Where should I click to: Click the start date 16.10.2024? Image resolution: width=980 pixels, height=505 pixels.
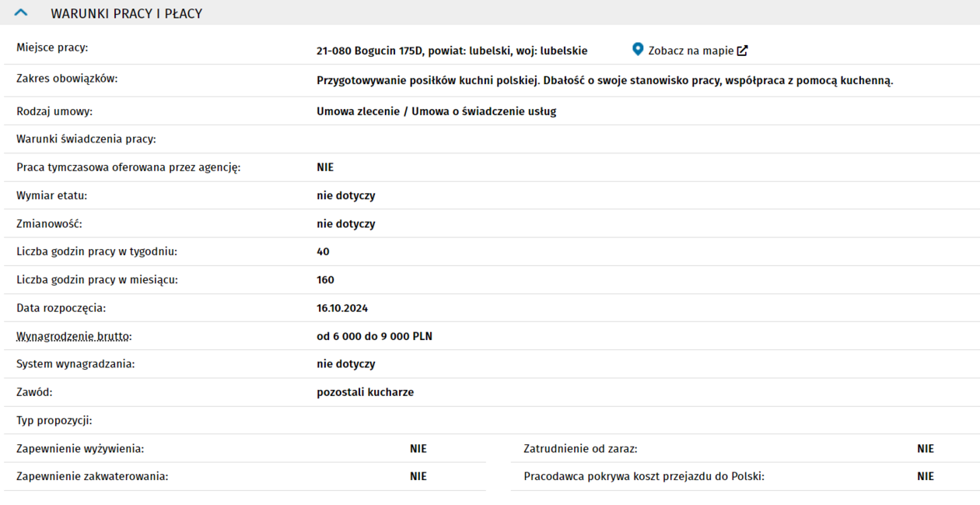point(342,308)
